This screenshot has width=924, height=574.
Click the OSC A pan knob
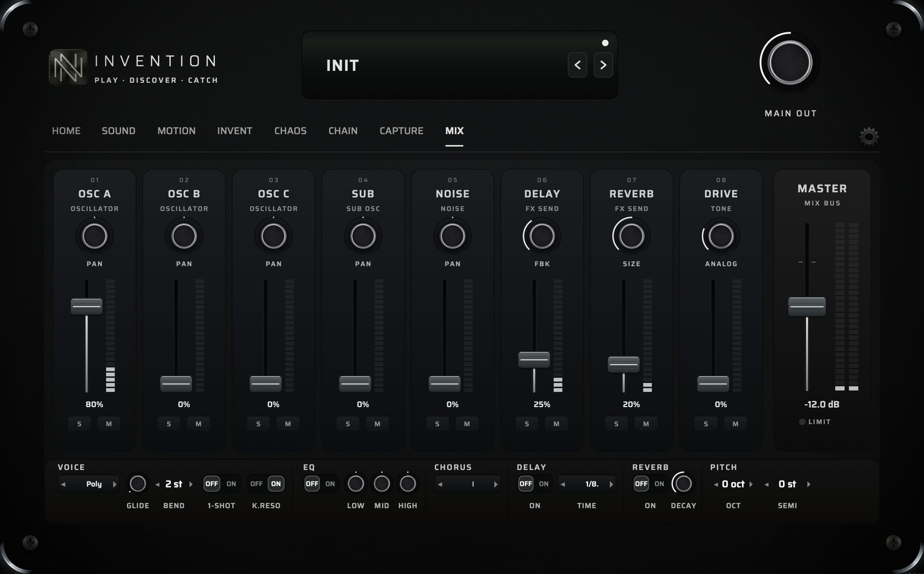(94, 236)
